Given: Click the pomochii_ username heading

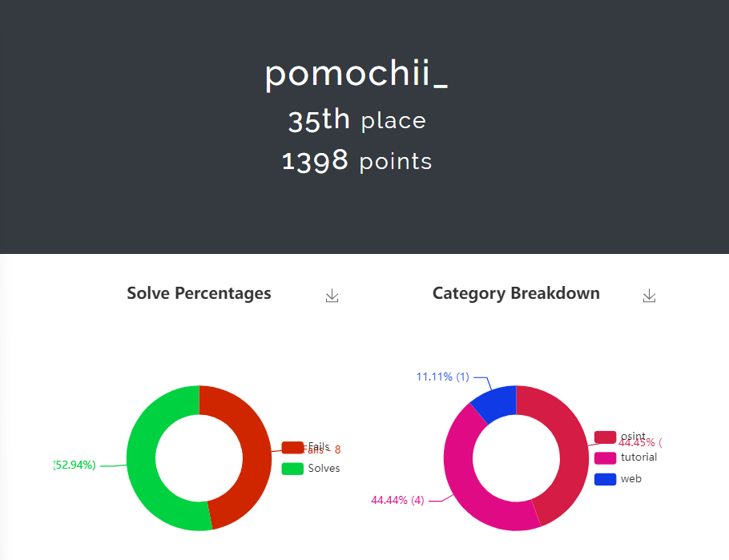Looking at the screenshot, I should 356,74.
